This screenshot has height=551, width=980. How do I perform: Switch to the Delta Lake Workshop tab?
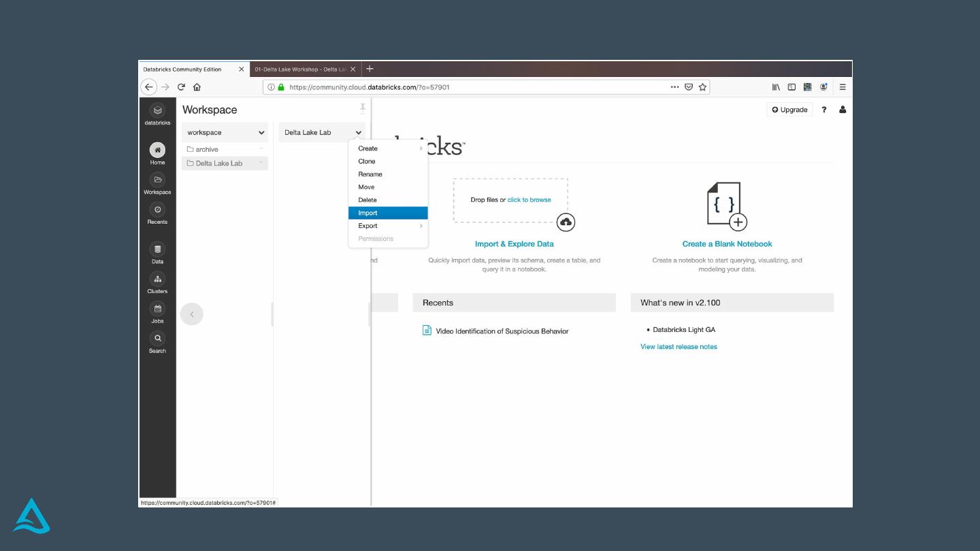coord(301,69)
